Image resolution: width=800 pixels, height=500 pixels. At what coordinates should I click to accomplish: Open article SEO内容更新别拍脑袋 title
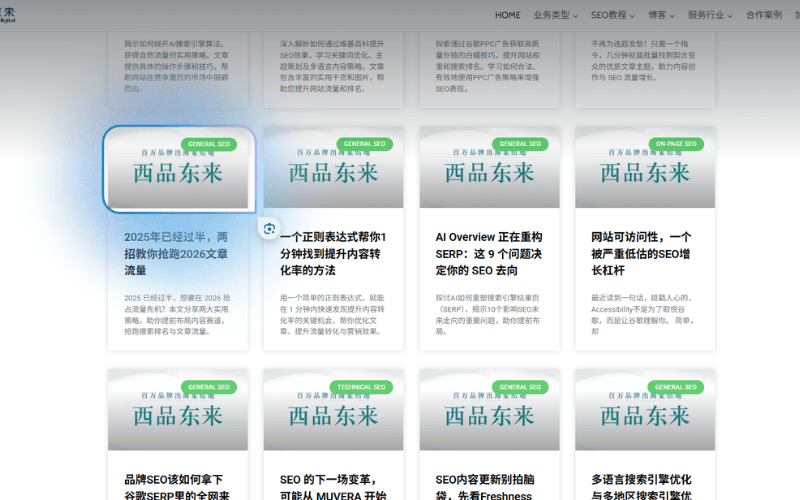tap(485, 487)
